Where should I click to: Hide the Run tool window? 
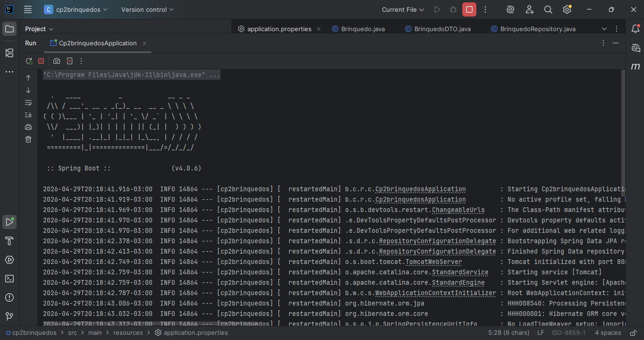pos(616,43)
